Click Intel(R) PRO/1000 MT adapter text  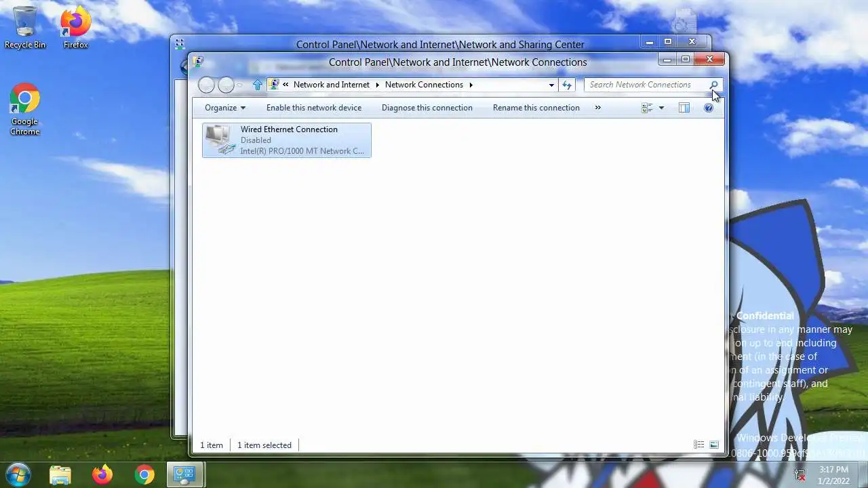302,151
